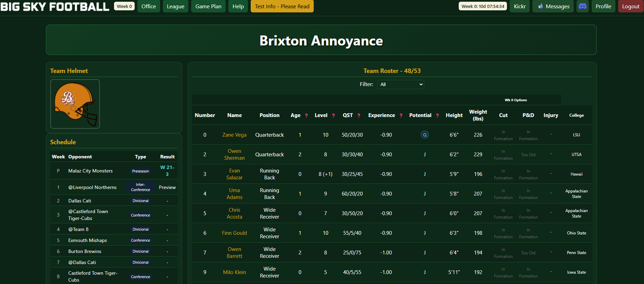
Task: View Preview for Liverpool Northerns game
Action: click(x=167, y=187)
